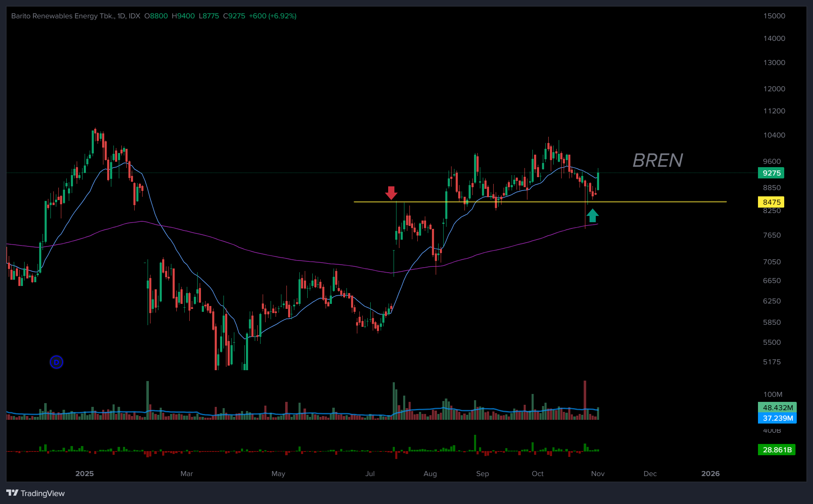
Task: Click the blue 37.239M volume average label
Action: [777, 418]
